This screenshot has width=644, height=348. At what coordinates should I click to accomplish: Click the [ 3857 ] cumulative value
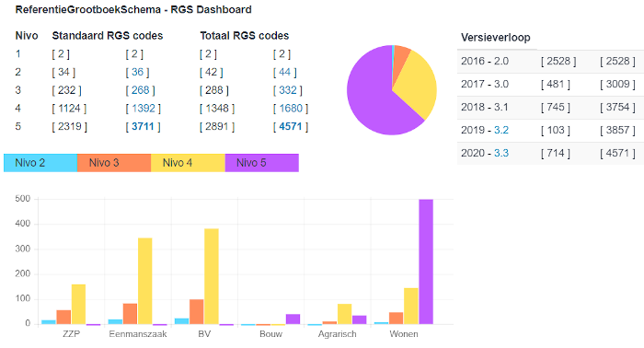(x=617, y=130)
